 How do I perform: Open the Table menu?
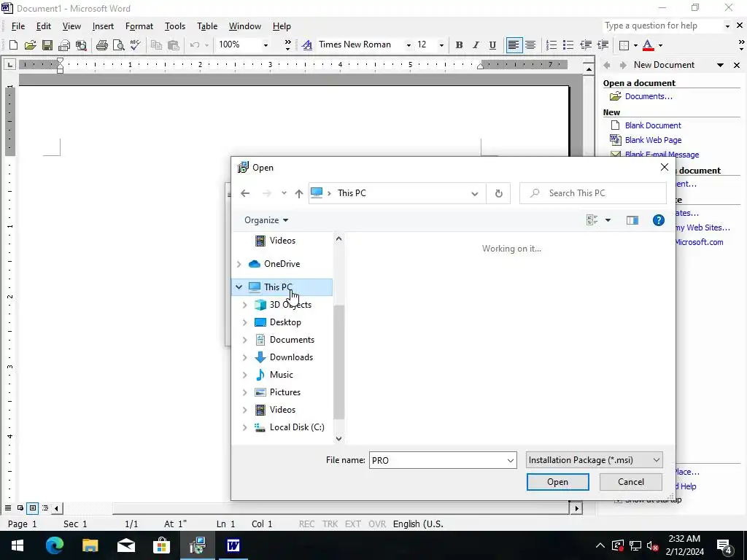click(207, 26)
